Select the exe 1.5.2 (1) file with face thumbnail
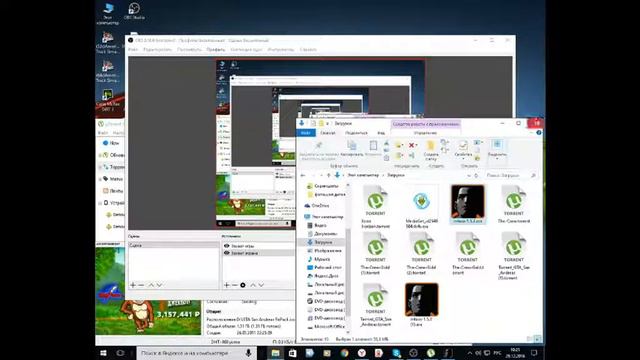This screenshot has width=640, height=360. [422, 305]
